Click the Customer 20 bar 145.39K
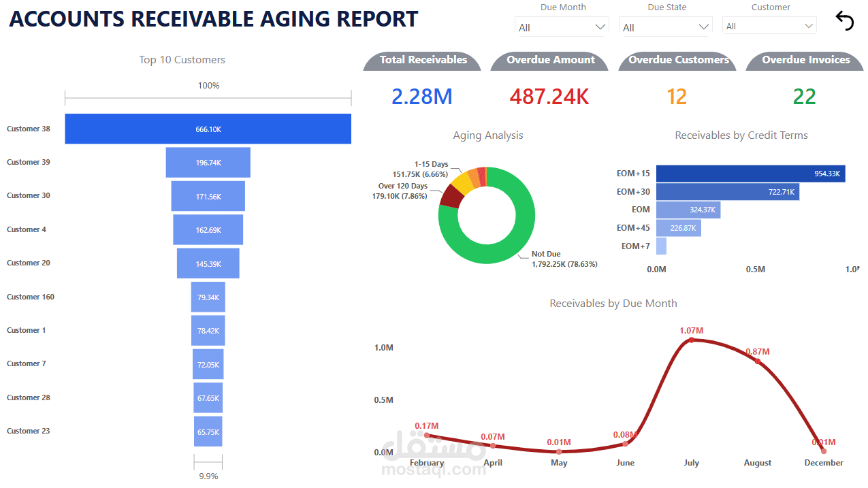 208,263
